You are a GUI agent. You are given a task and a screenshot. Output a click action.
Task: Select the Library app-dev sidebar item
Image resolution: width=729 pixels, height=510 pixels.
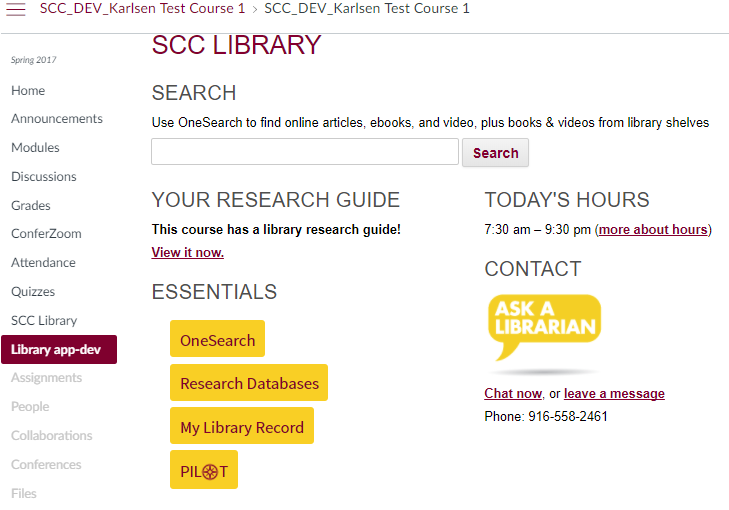coord(59,349)
